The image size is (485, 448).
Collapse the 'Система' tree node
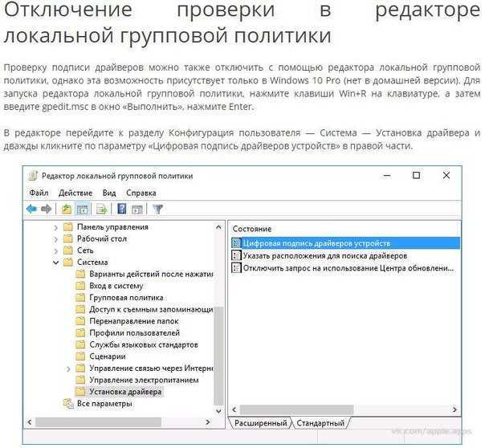pos(55,263)
